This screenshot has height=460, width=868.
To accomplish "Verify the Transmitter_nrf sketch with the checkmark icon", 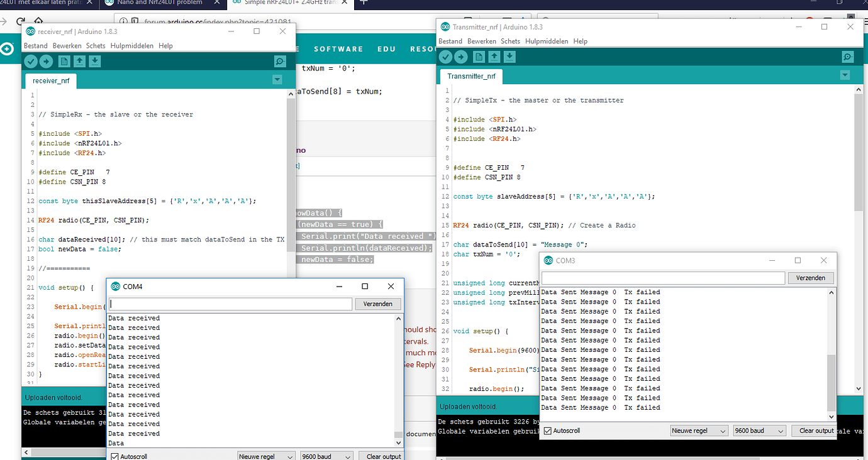I will [x=445, y=57].
